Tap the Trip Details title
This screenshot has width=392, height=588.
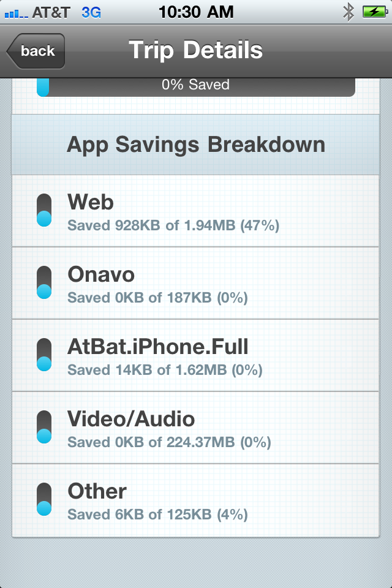click(196, 50)
